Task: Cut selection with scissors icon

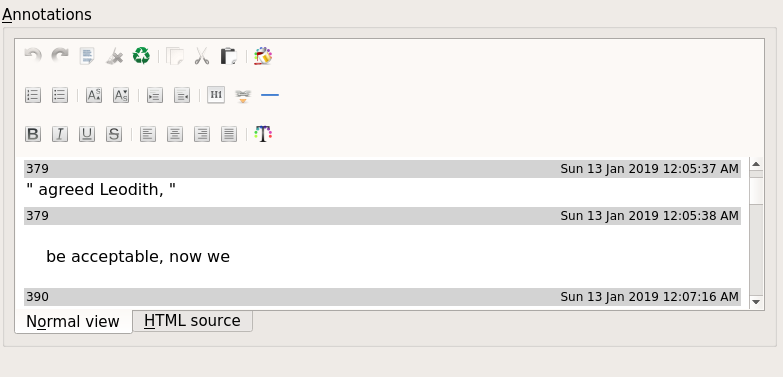Action: (202, 56)
